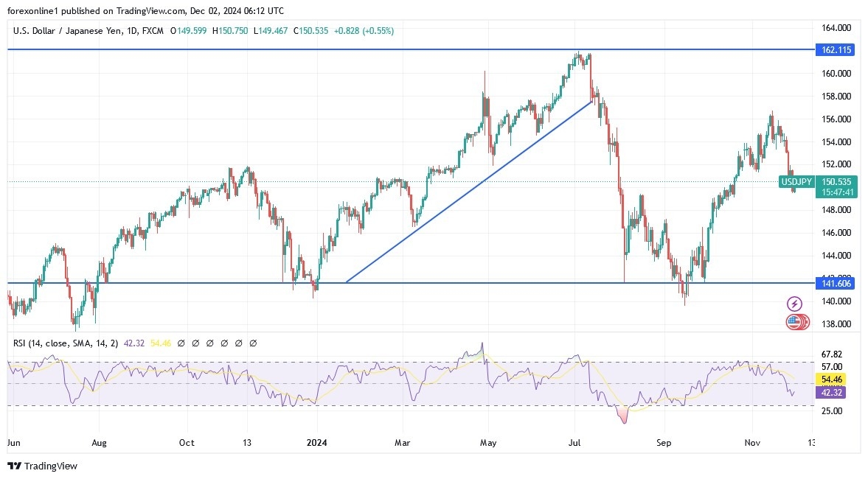The width and height of the screenshot is (868, 479).
Task: Toggle the last null-value symbol beside RSI label
Action: [x=253, y=343]
